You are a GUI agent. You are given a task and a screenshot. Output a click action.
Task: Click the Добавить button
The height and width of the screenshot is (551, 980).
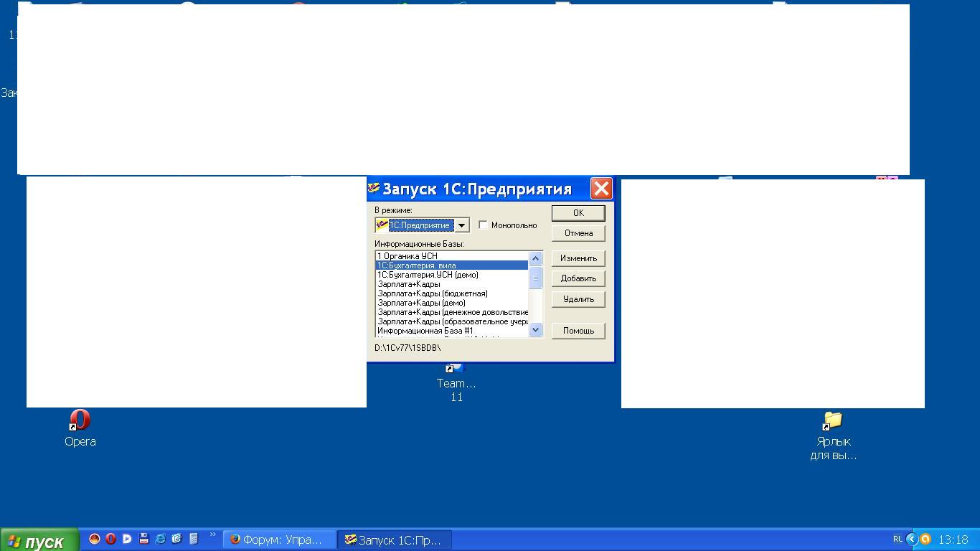(x=578, y=278)
